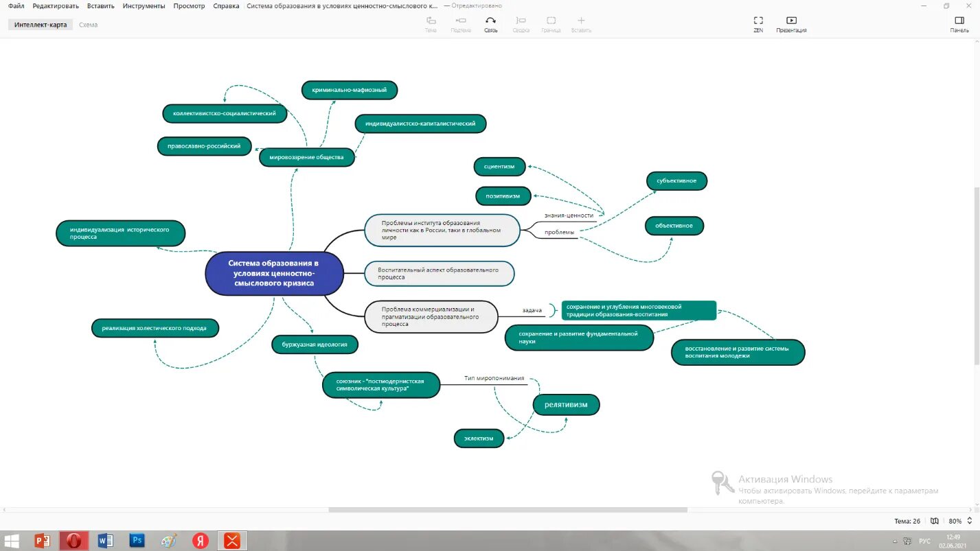This screenshot has height=551, width=980.
Task: Select the сохранение и развитие фундаментальной науки node
Action: [579, 337]
